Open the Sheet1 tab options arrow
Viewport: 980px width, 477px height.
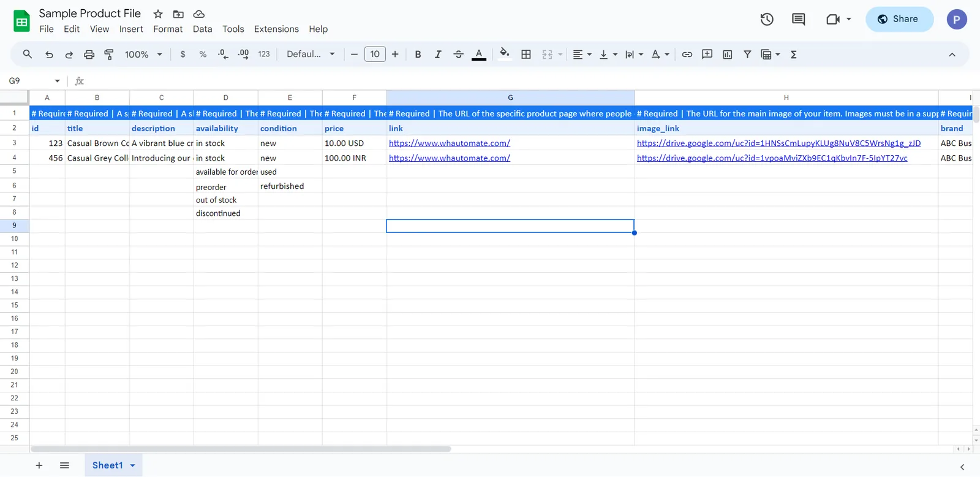[x=132, y=465]
